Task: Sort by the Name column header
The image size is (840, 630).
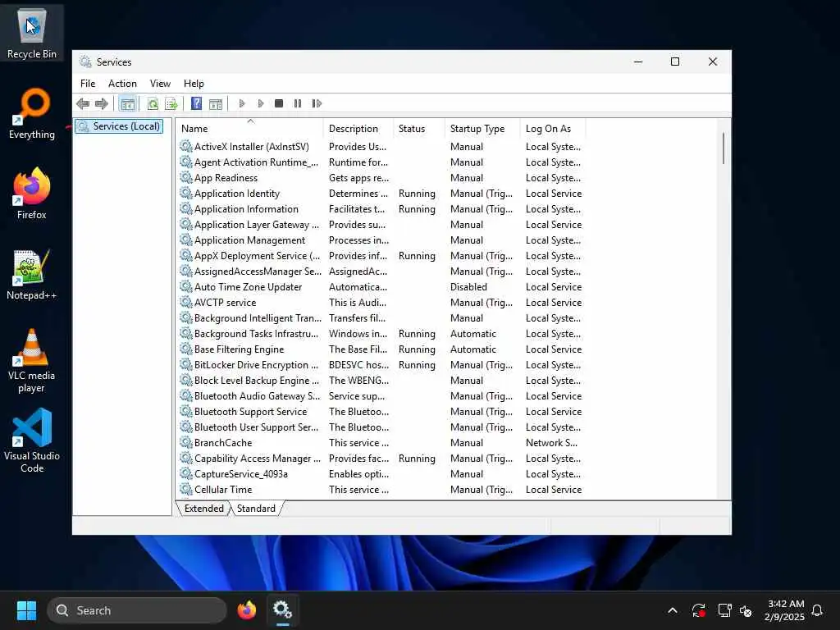Action: coord(250,129)
